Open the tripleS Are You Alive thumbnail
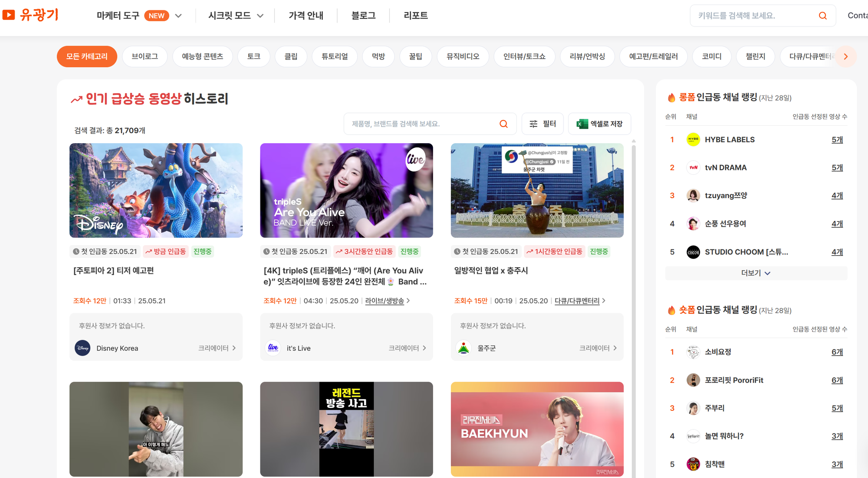 pyautogui.click(x=346, y=190)
